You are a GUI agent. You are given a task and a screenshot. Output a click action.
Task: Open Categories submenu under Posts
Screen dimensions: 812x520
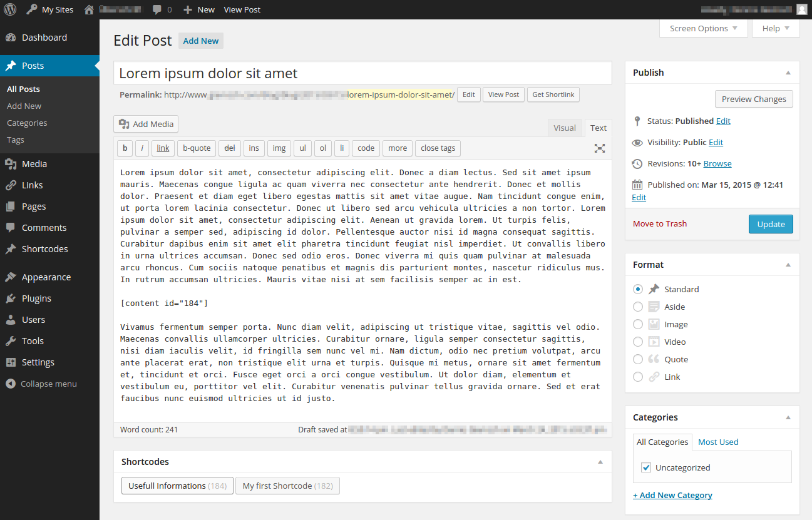click(27, 123)
